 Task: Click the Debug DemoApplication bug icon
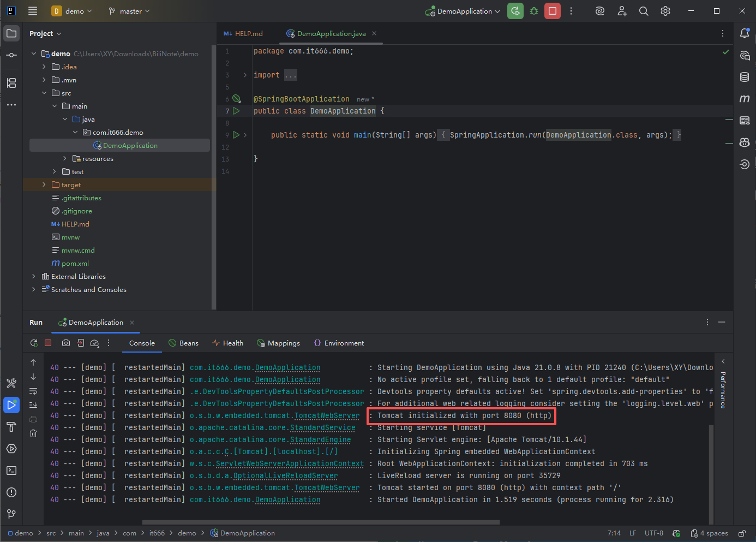534,11
